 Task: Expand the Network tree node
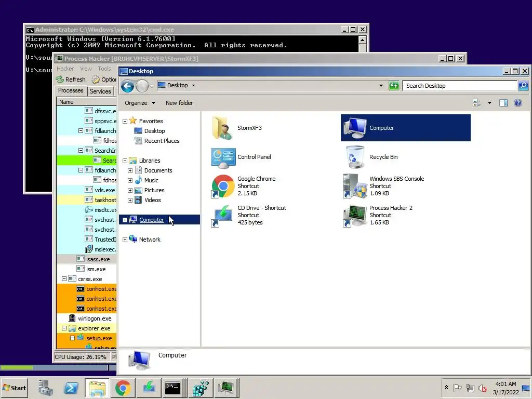[125, 240]
